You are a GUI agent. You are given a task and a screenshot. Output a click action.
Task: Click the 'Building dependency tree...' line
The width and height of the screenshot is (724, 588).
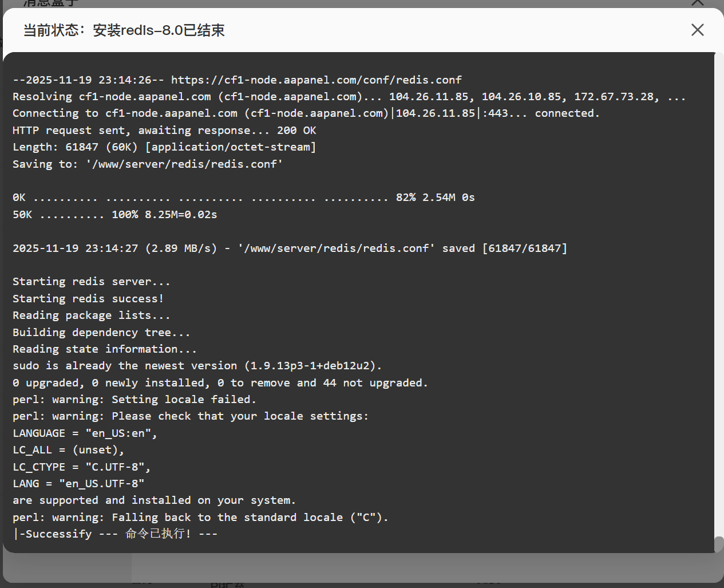[x=101, y=333]
